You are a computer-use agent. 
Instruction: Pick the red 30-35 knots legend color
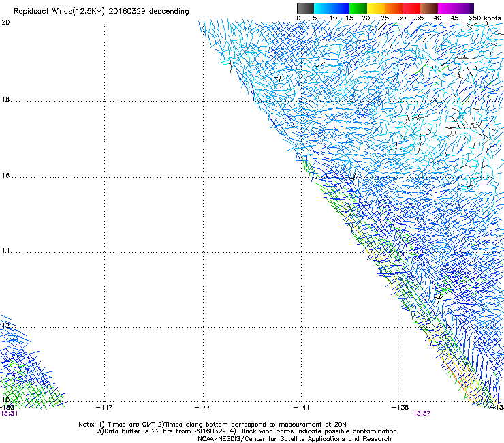point(411,8)
